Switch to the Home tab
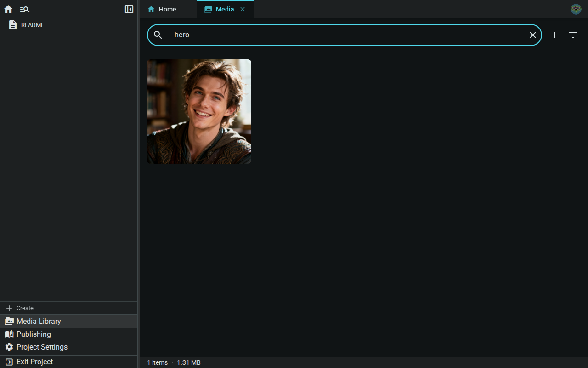The width and height of the screenshot is (588, 368). point(168,9)
